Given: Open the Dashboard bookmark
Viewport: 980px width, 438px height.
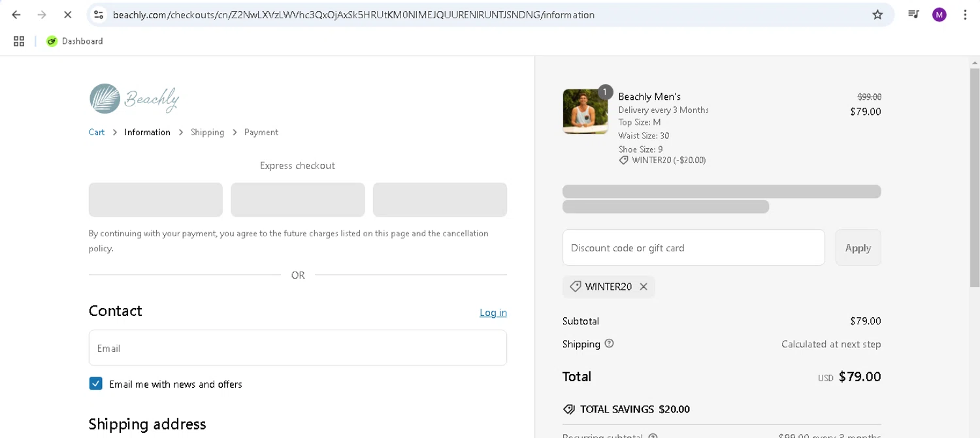Looking at the screenshot, I should (74, 41).
